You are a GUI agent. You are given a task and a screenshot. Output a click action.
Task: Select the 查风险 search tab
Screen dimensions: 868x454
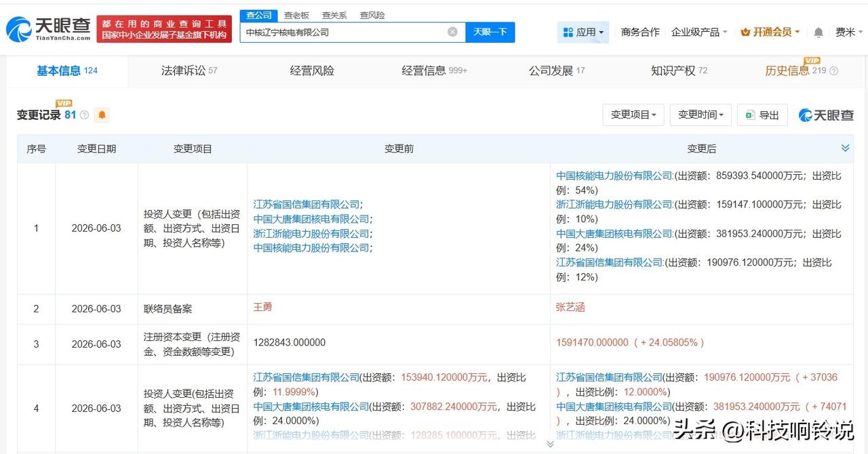pyautogui.click(x=372, y=15)
